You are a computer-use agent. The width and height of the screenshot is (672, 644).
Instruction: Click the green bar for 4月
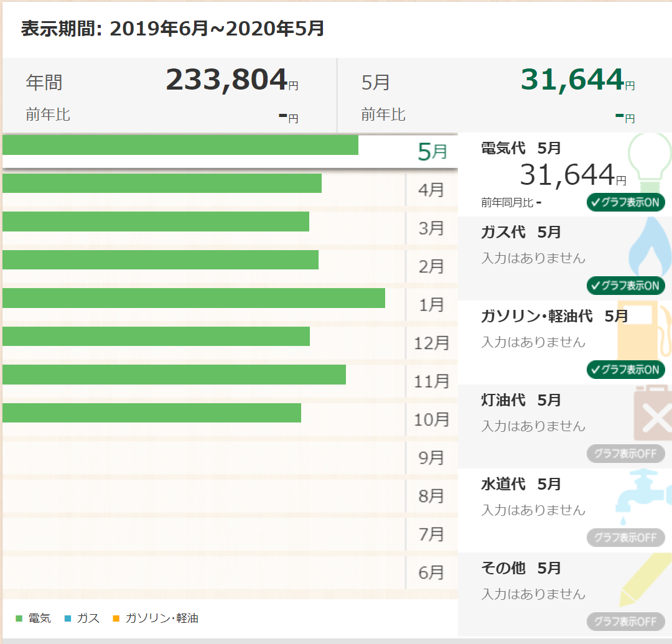click(x=162, y=183)
